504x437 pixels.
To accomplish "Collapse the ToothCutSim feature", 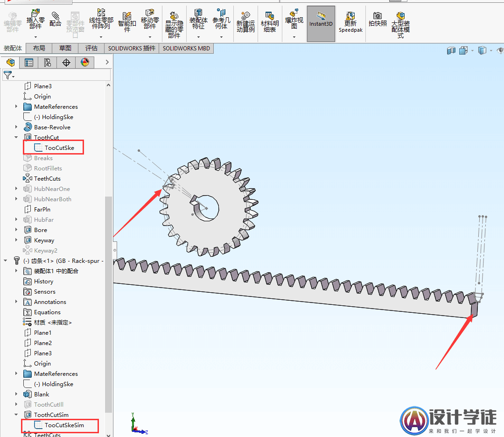I will pyautogui.click(x=16, y=415).
